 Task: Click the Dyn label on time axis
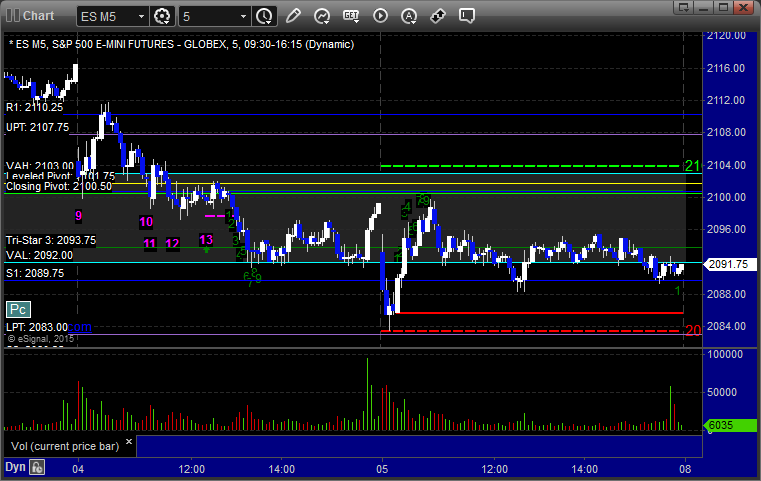[15, 467]
